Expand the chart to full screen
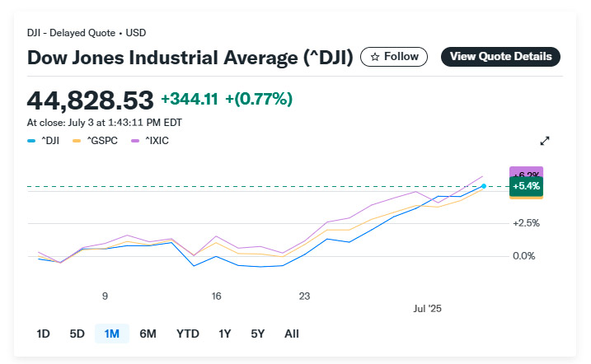 click(x=545, y=141)
